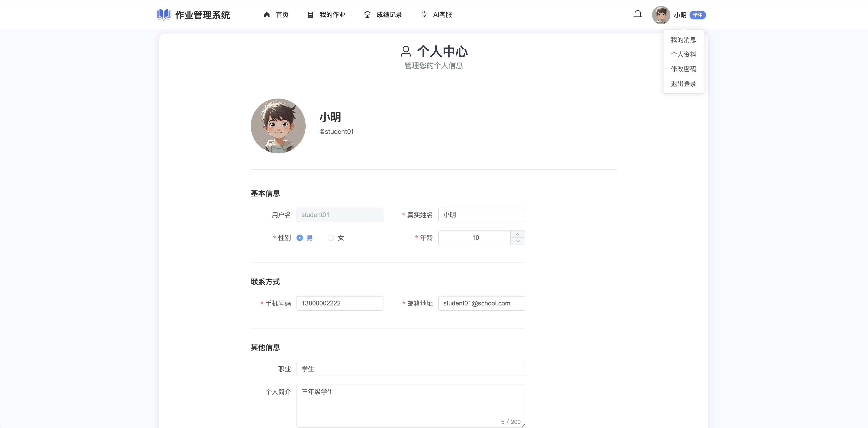Click the 手机号码 input field

[340, 303]
